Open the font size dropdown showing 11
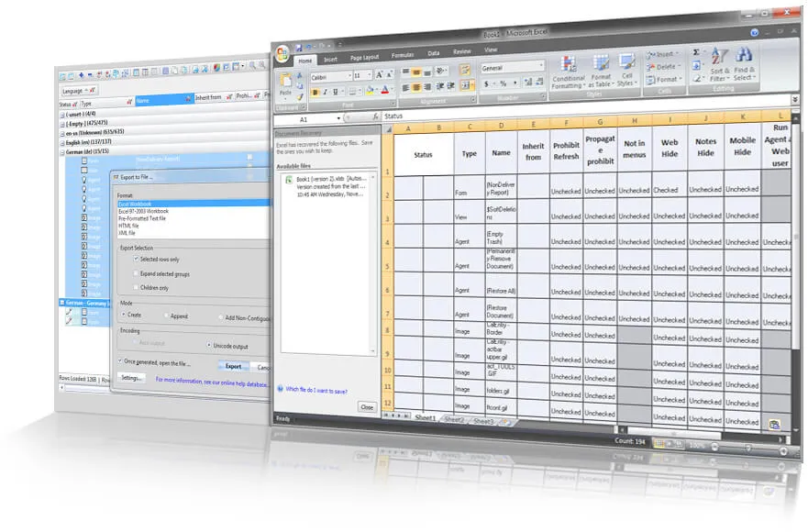808x532 pixels. 369,75
